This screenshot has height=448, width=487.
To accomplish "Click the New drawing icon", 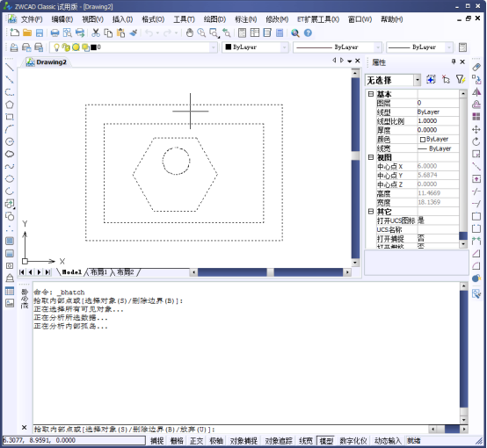I will [14, 33].
